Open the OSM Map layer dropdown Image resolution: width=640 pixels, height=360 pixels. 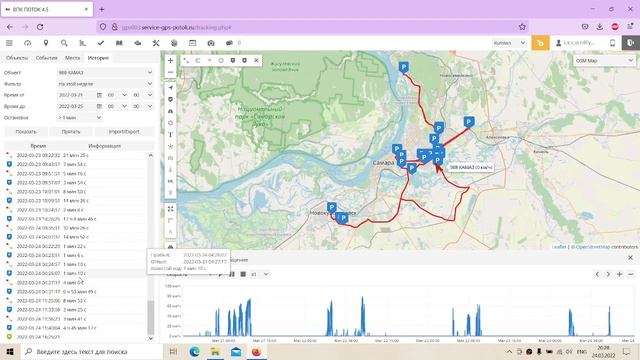[x=604, y=60]
